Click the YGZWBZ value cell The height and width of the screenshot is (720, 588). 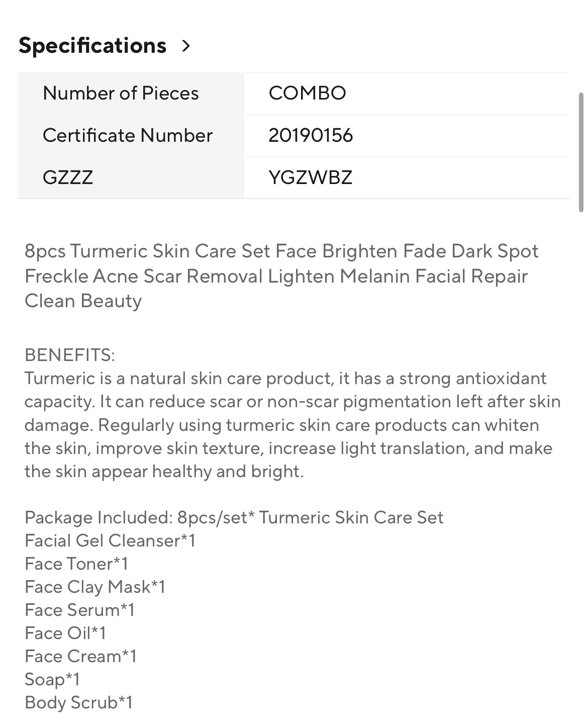point(310,177)
